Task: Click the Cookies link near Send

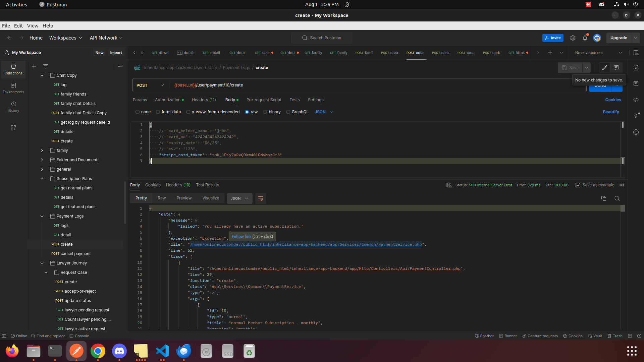Action: 613,100
